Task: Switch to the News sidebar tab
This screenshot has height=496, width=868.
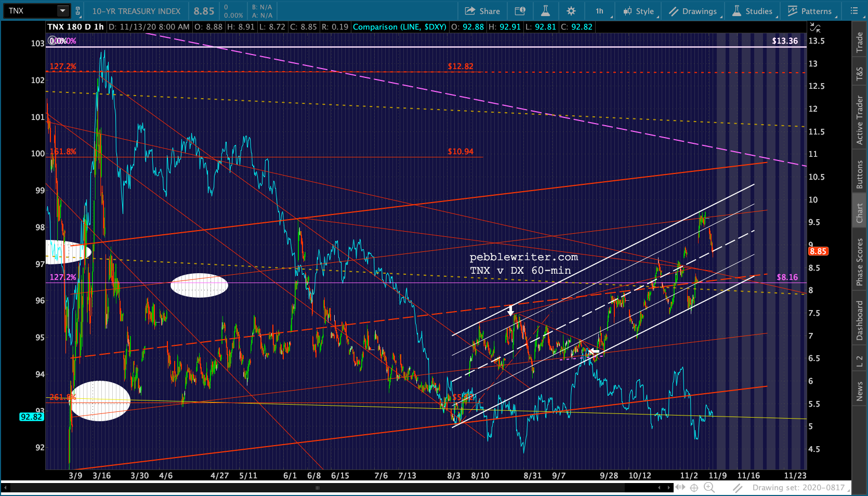Action: point(860,391)
